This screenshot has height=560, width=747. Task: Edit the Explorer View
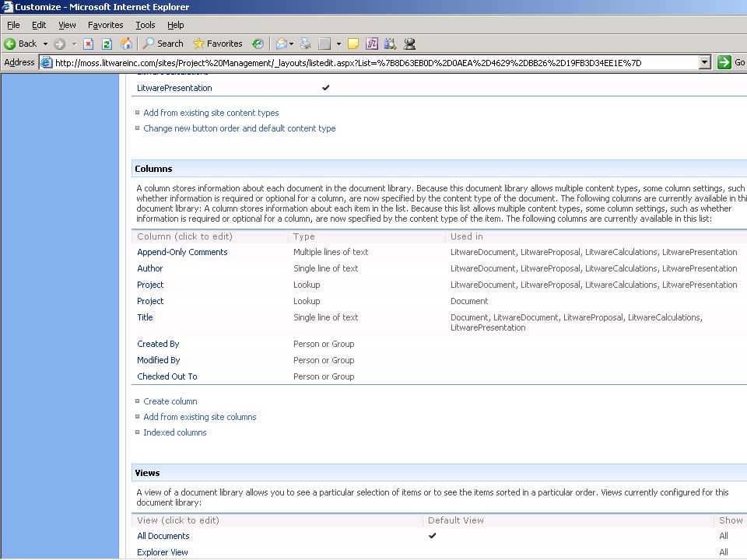pyautogui.click(x=162, y=552)
